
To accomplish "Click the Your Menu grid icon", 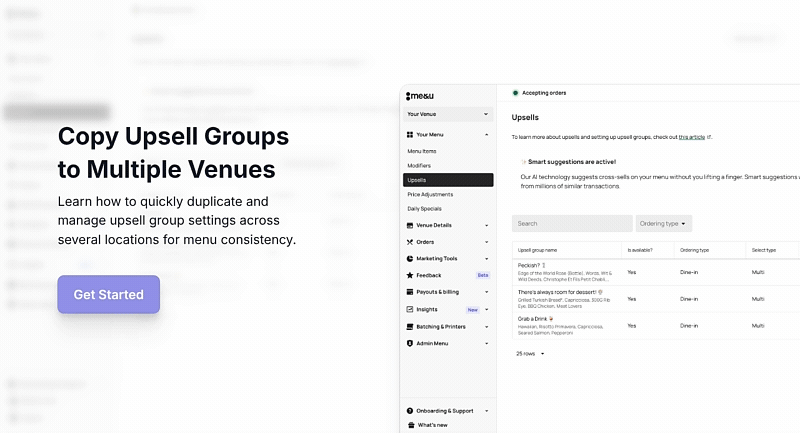I will [410, 135].
